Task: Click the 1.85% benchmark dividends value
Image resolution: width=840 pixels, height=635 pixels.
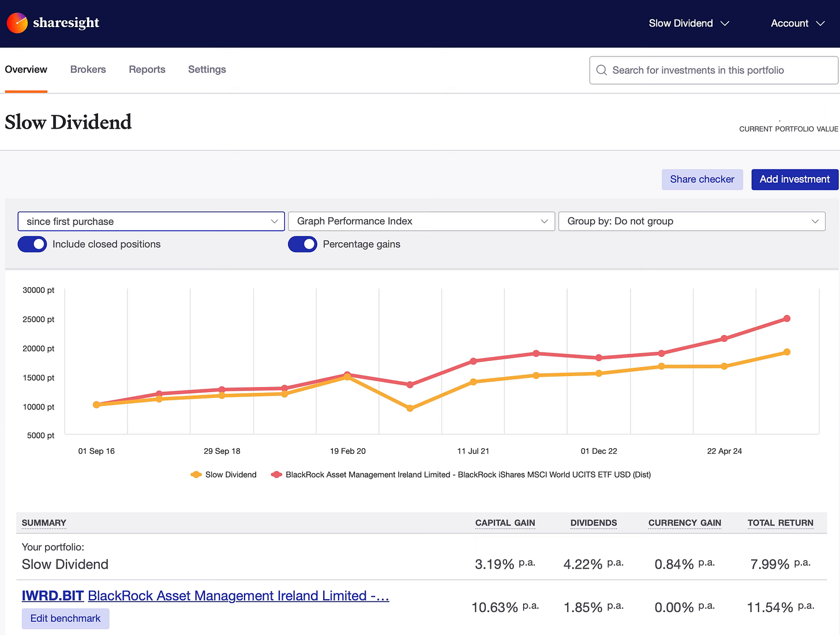Action: point(594,607)
